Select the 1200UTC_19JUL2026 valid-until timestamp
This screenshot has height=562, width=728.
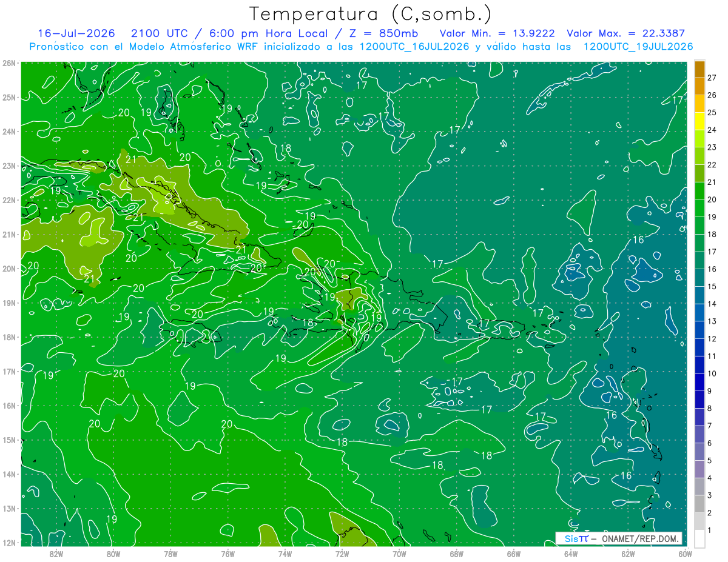(x=638, y=47)
